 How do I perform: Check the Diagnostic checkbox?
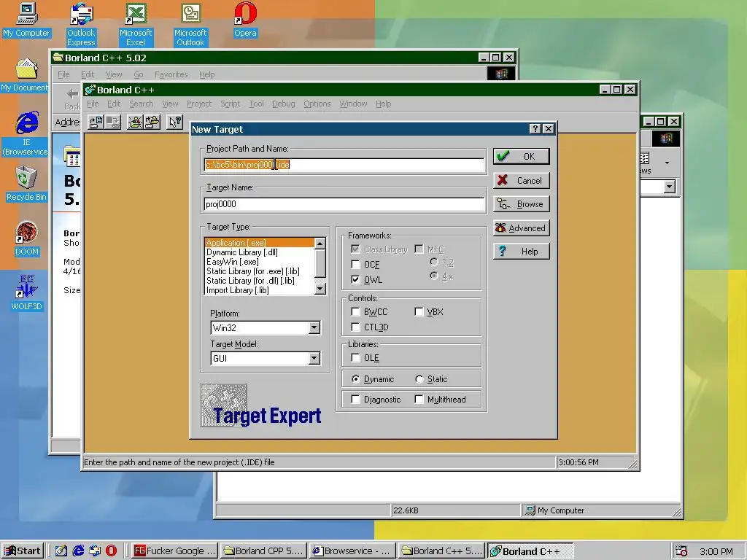(355, 399)
